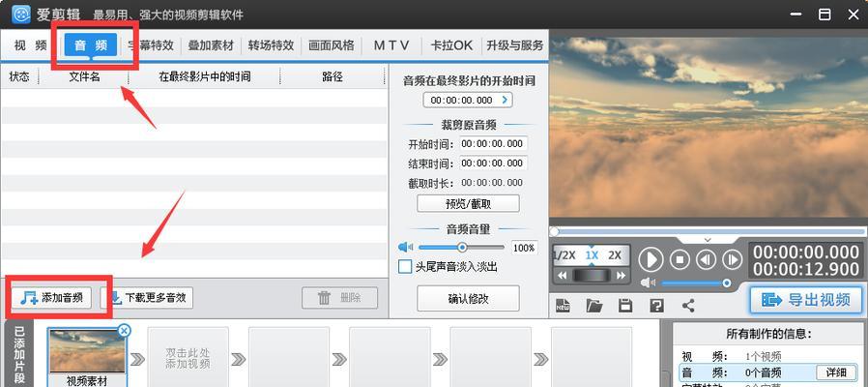This screenshot has height=387, width=868.
Task: Adjust the 音频音量 slider
Action: click(462, 248)
